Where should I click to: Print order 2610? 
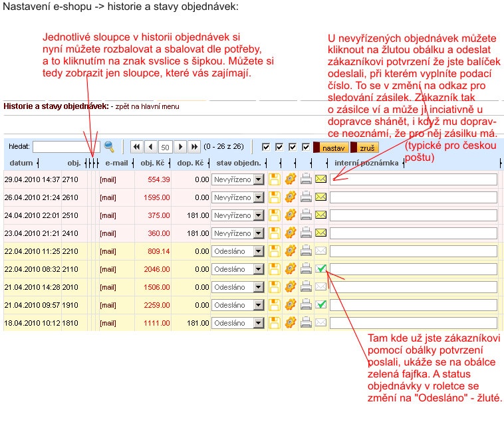click(x=306, y=197)
